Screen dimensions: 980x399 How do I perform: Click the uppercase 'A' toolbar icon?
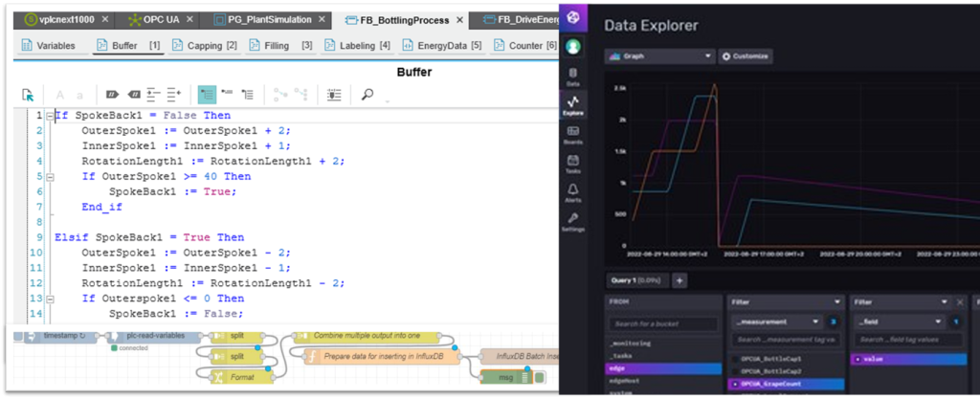pyautogui.click(x=60, y=95)
